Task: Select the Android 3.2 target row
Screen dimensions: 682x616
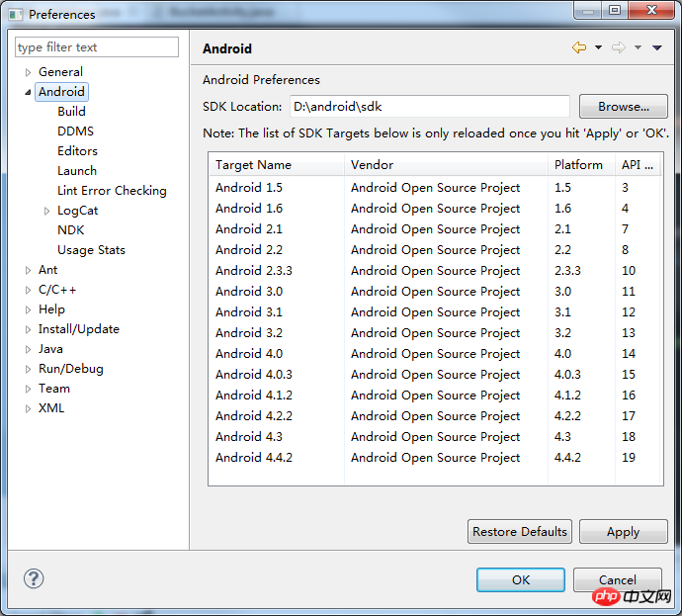Action: (436, 333)
